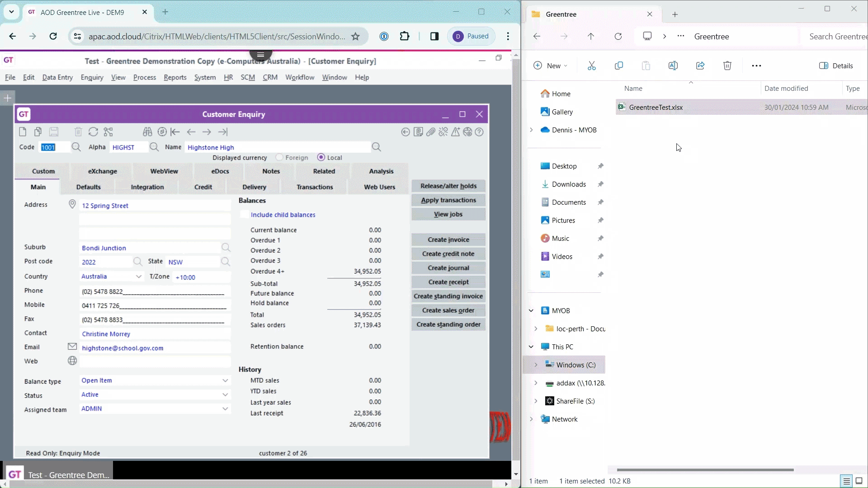Click the Copy record icon in Customer Enquiry toolbar
Screen dimensions: 868x488
38,132
